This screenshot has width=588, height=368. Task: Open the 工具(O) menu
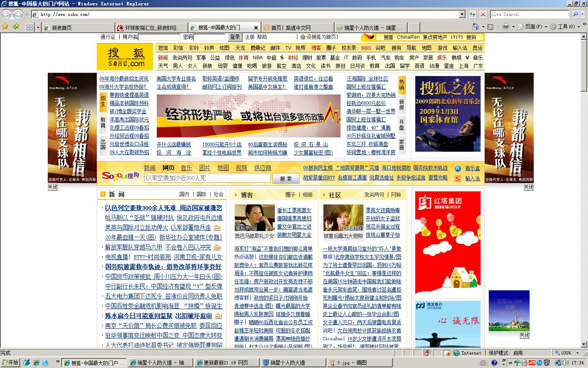tap(564, 27)
